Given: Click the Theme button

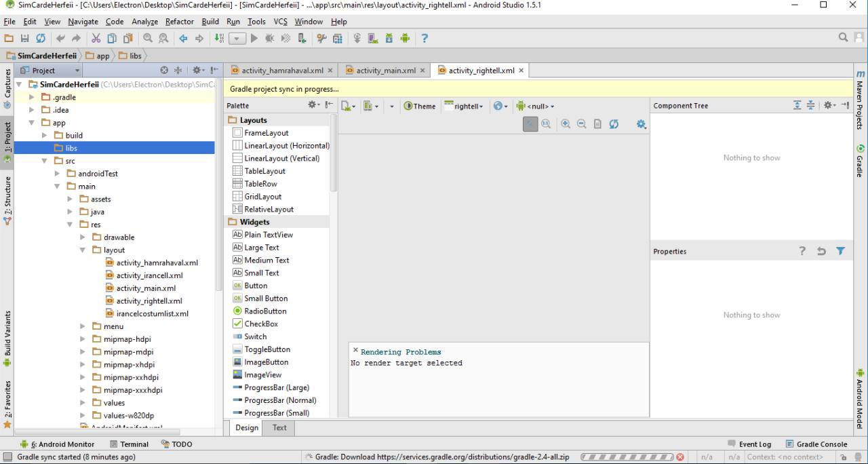Looking at the screenshot, I should tap(420, 106).
